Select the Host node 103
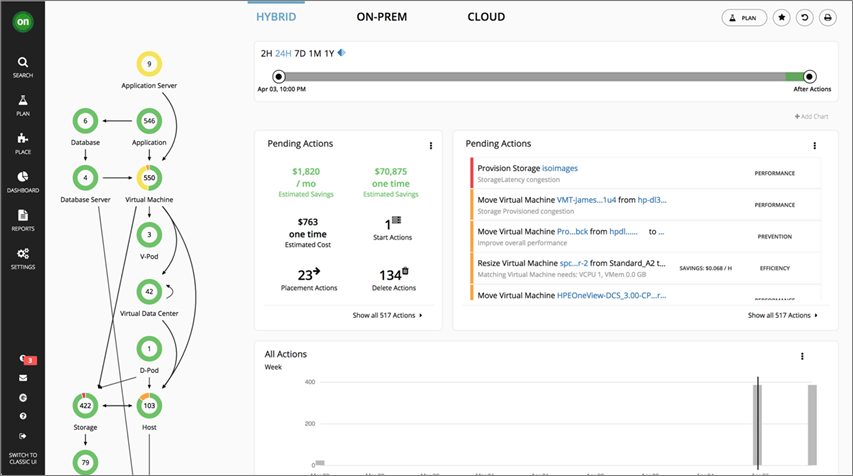The width and height of the screenshot is (853, 476). point(149,405)
